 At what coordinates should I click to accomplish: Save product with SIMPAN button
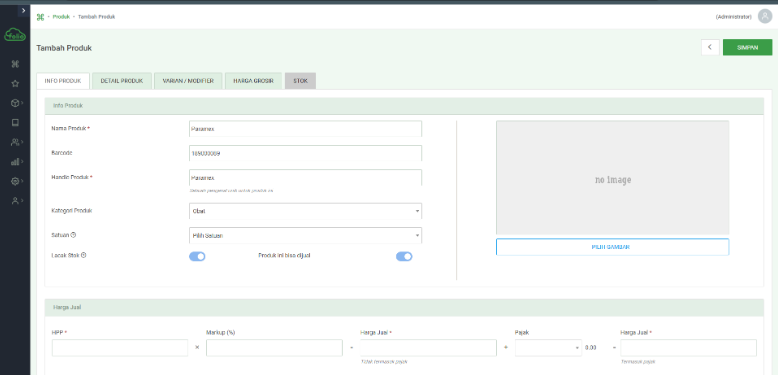pyautogui.click(x=747, y=47)
